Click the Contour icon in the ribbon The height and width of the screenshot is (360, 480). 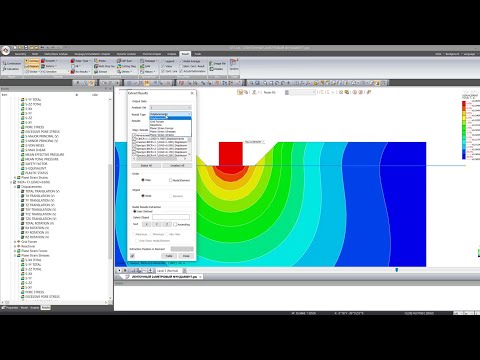coord(32,61)
